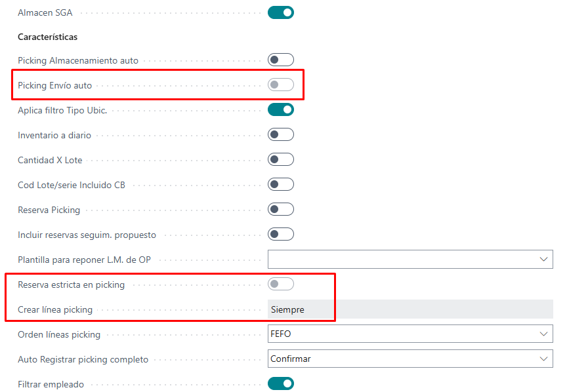Enable the Cantidad X Lote toggle

click(x=280, y=160)
